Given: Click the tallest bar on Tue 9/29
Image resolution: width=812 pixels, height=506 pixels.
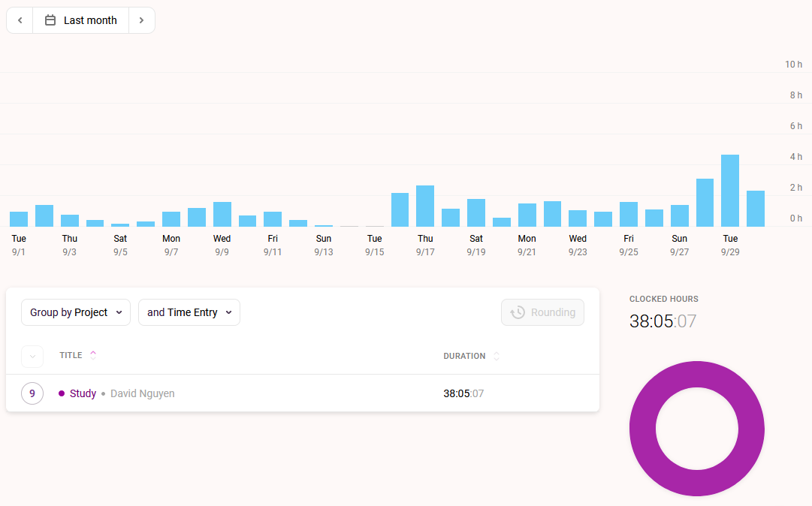Looking at the screenshot, I should [x=730, y=191].
